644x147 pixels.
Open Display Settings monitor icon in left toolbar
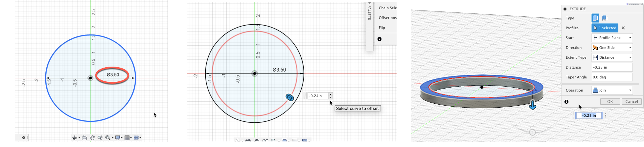pos(118,138)
